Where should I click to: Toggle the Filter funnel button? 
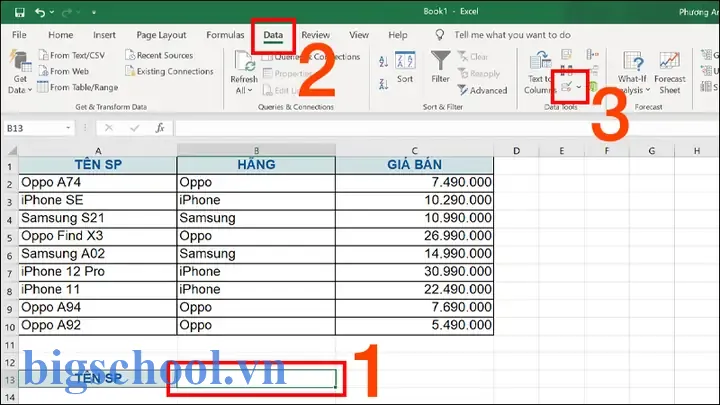point(440,67)
